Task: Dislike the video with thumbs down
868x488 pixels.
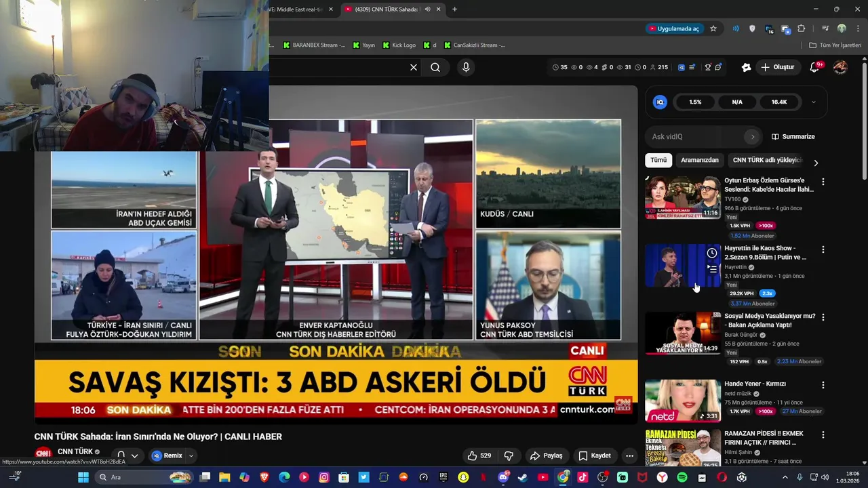Action: click(509, 455)
